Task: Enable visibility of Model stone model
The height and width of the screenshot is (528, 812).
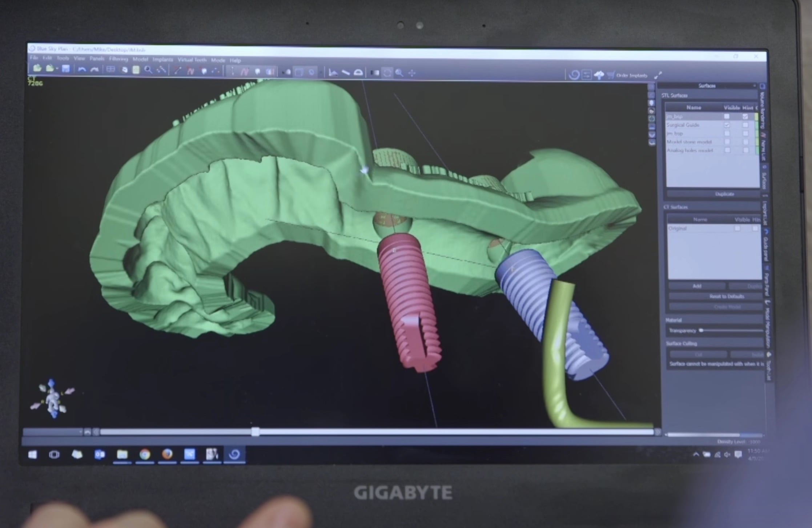Action: click(727, 142)
